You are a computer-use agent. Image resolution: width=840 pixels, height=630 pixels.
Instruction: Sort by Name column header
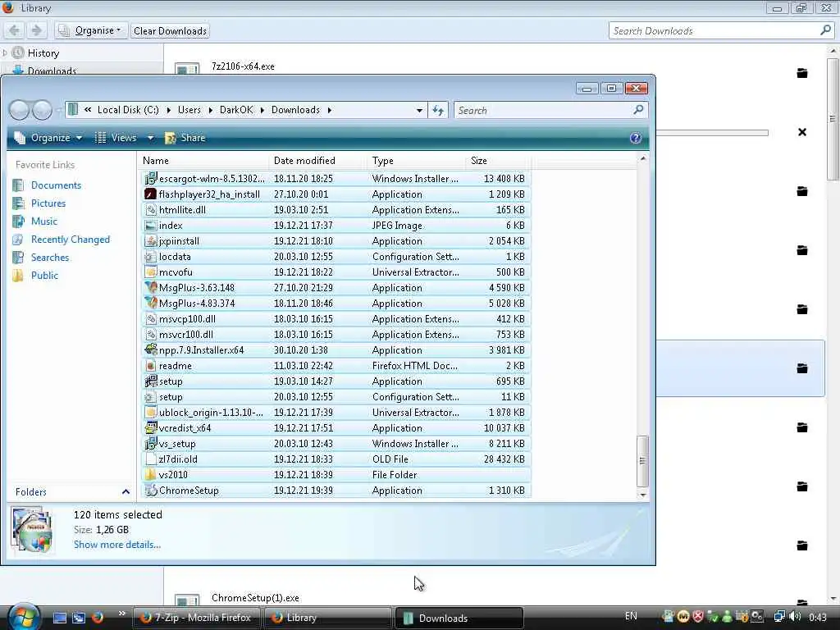[203, 161]
